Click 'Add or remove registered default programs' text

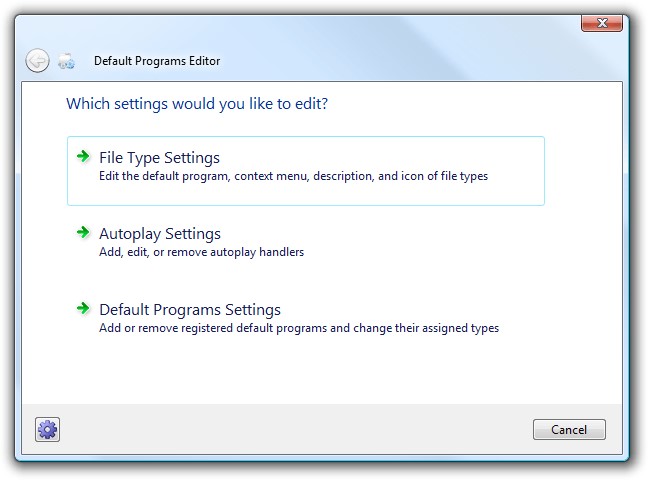[298, 328]
